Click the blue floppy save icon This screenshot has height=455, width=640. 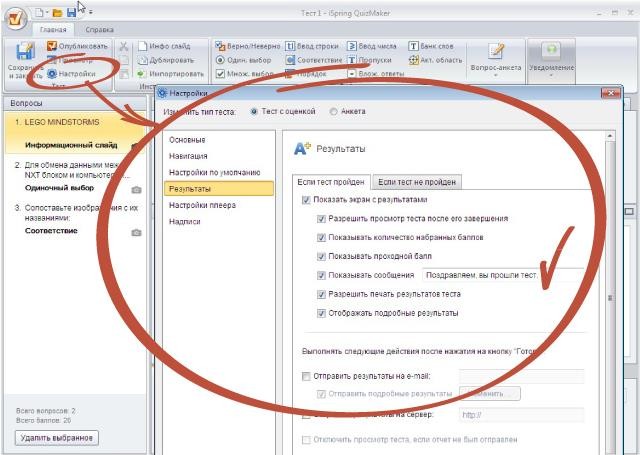click(x=71, y=13)
